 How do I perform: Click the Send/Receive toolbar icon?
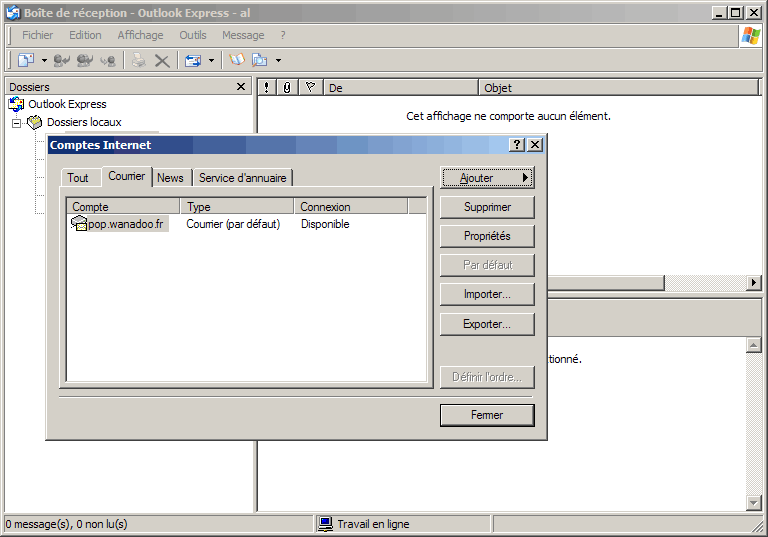click(192, 60)
